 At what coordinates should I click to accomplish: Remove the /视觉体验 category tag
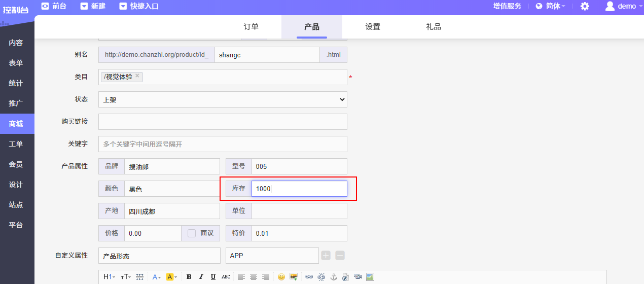coord(137,76)
